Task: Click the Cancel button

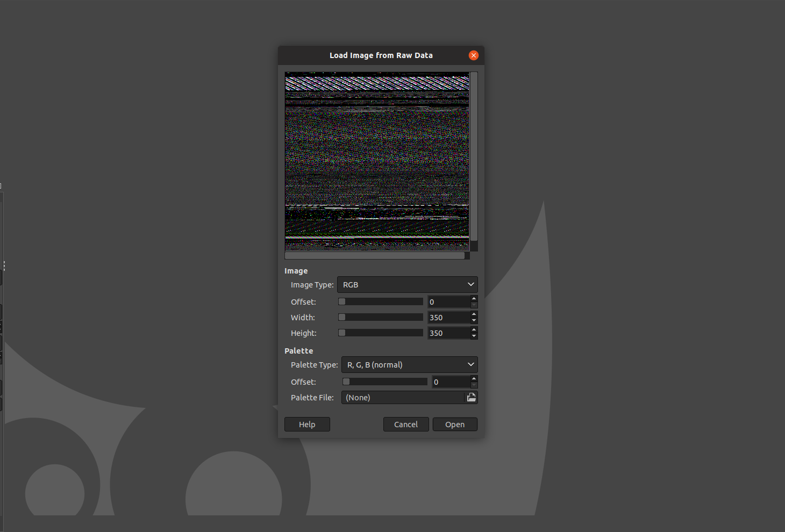Action: [406, 425]
